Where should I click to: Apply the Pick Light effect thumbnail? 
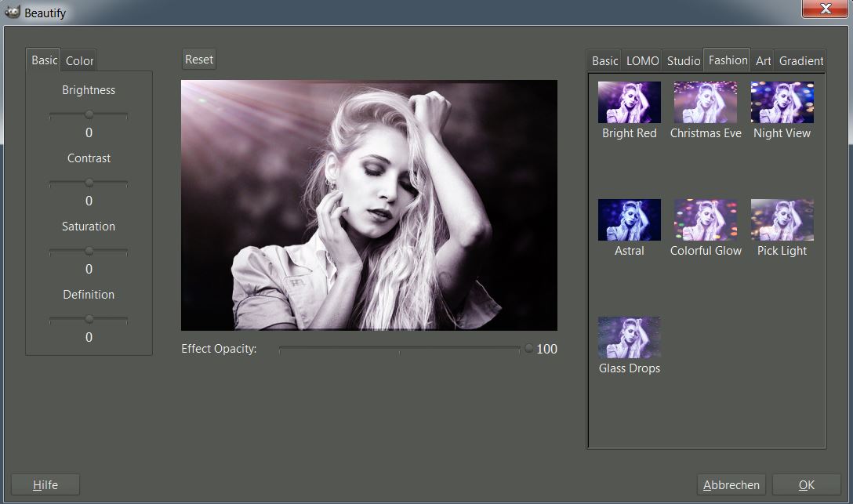[782, 219]
